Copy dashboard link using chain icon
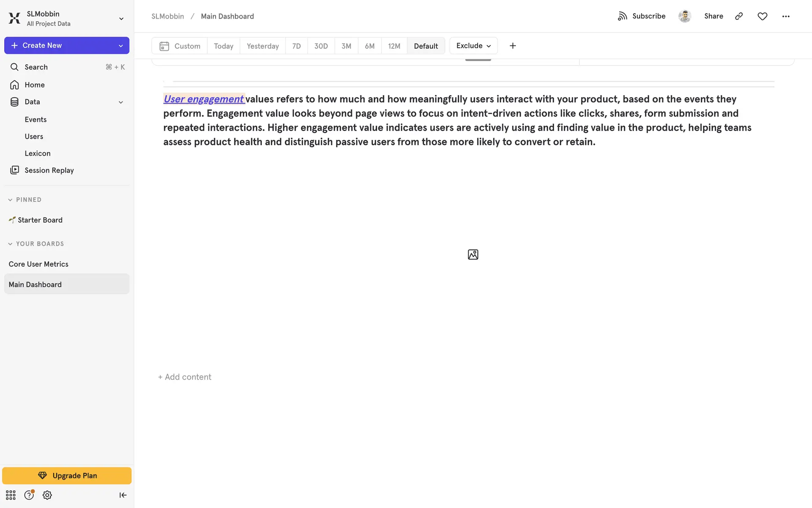Viewport: 812px width, 508px height. point(739,16)
